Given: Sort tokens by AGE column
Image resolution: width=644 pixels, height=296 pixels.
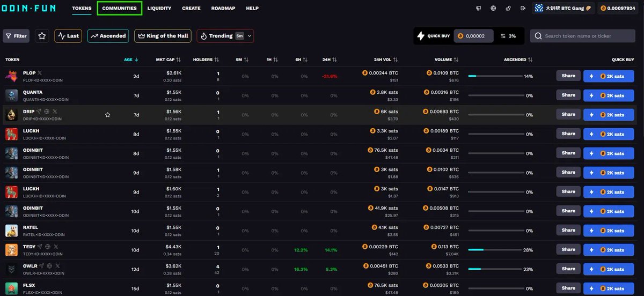Looking at the screenshot, I should [x=131, y=60].
